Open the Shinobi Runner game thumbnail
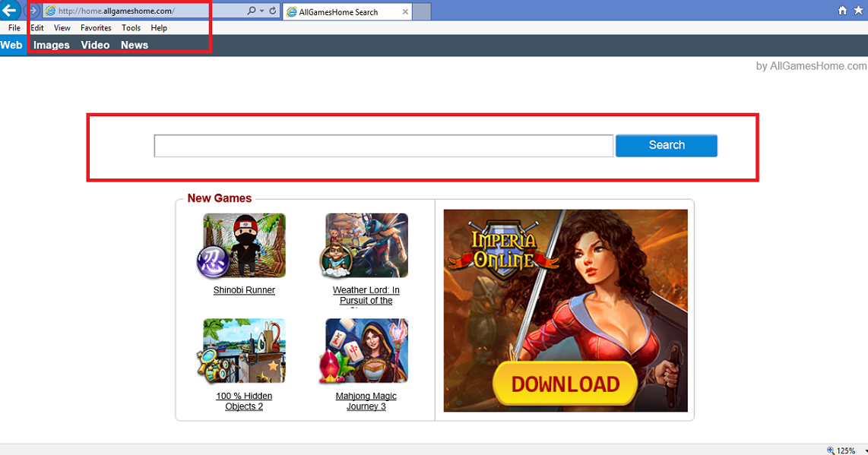Screen dimensions: 868x455 click(242, 246)
